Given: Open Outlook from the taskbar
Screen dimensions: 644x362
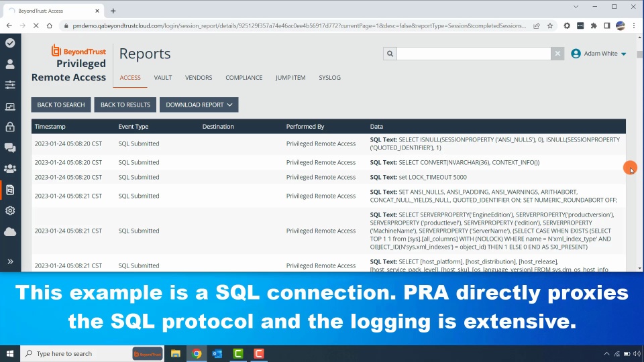Looking at the screenshot, I should click(x=217, y=353).
